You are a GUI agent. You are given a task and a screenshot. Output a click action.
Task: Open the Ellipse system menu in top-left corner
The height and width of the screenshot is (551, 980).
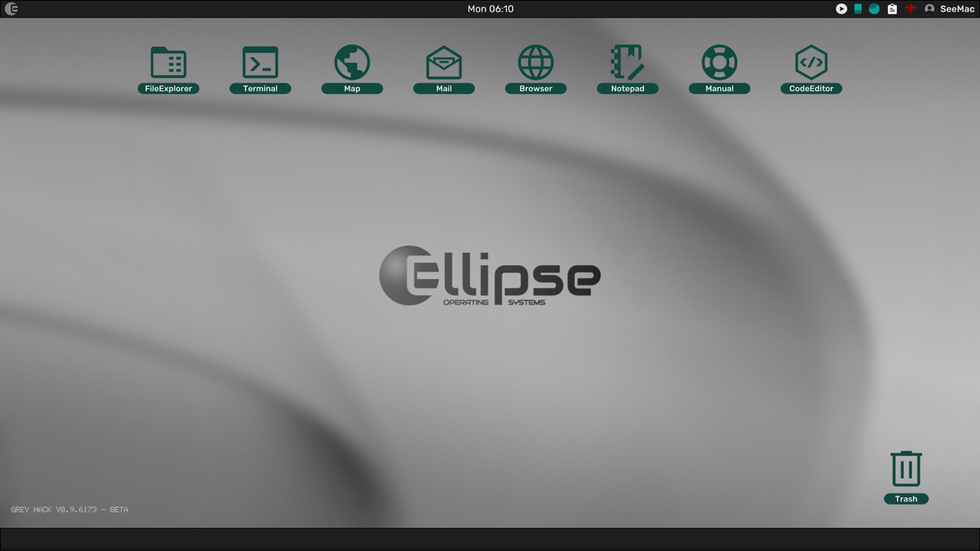12,9
